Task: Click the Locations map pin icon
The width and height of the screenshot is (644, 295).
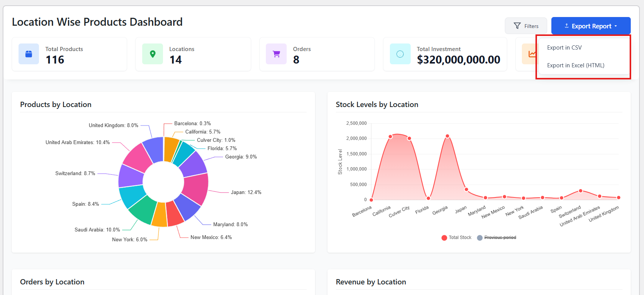Action: tap(153, 54)
